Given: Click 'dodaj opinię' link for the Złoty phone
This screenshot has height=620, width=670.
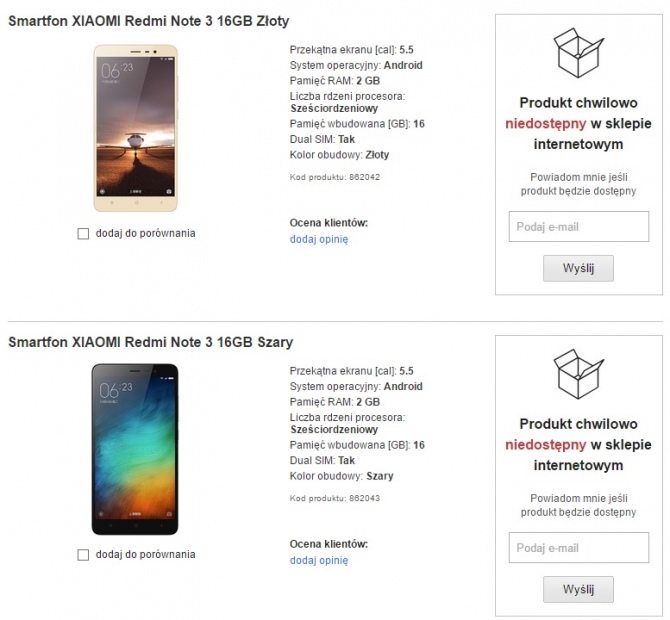Looking at the screenshot, I should 319,239.
